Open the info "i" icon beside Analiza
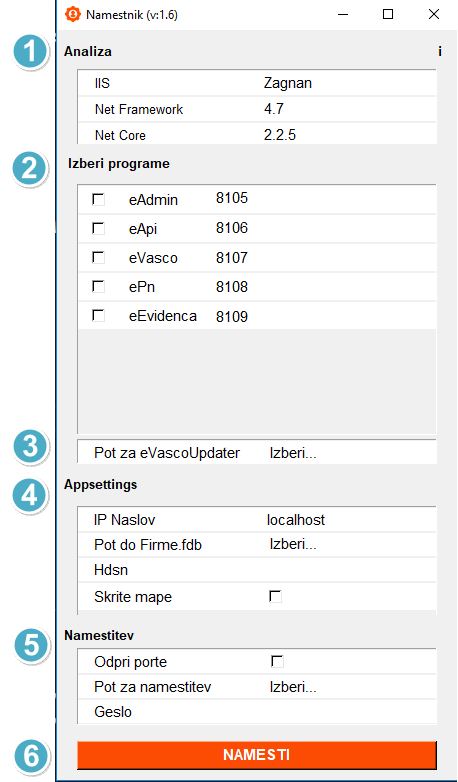 coord(440,51)
